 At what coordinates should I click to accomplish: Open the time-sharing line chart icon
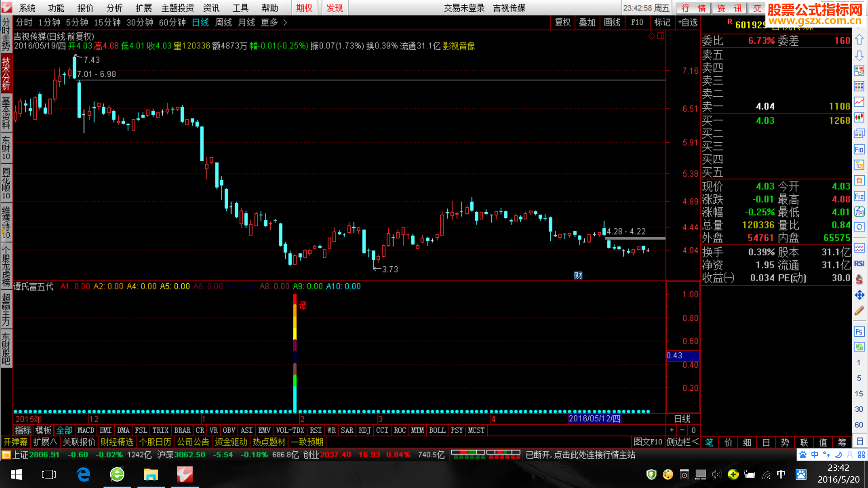point(859,102)
